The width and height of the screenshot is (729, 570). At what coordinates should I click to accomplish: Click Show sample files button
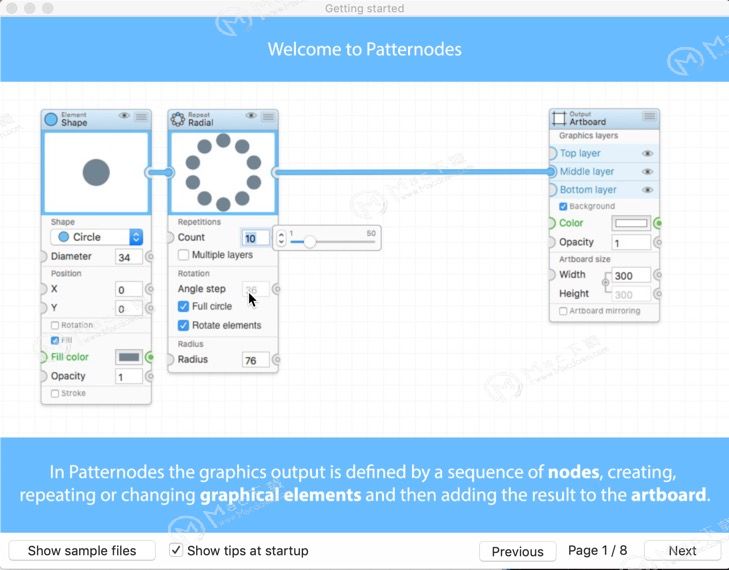pos(82,550)
